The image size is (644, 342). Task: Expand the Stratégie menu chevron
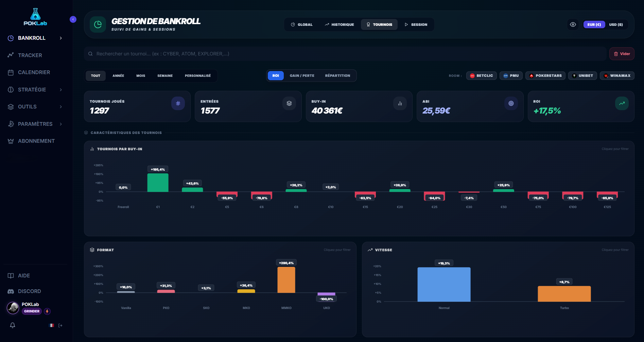[61, 90]
